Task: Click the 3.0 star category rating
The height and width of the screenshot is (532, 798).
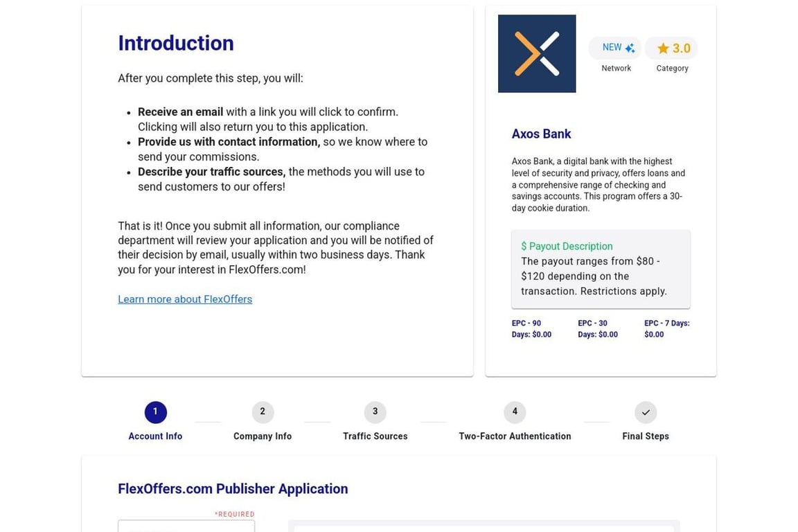Action: (672, 48)
